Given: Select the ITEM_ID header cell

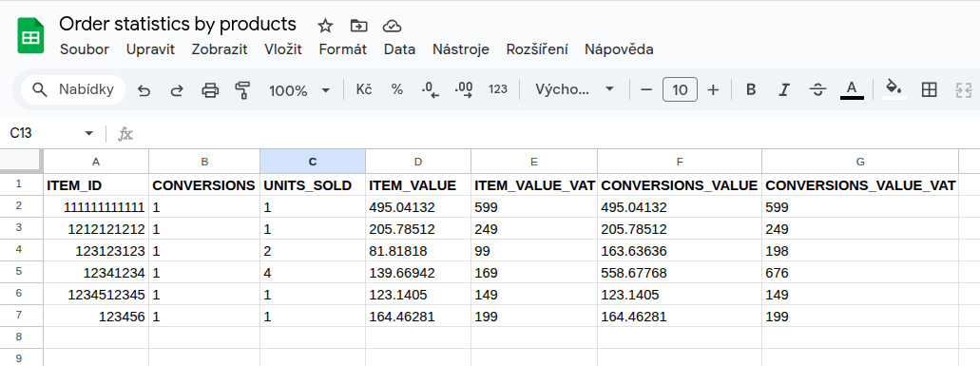Looking at the screenshot, I should (96, 184).
